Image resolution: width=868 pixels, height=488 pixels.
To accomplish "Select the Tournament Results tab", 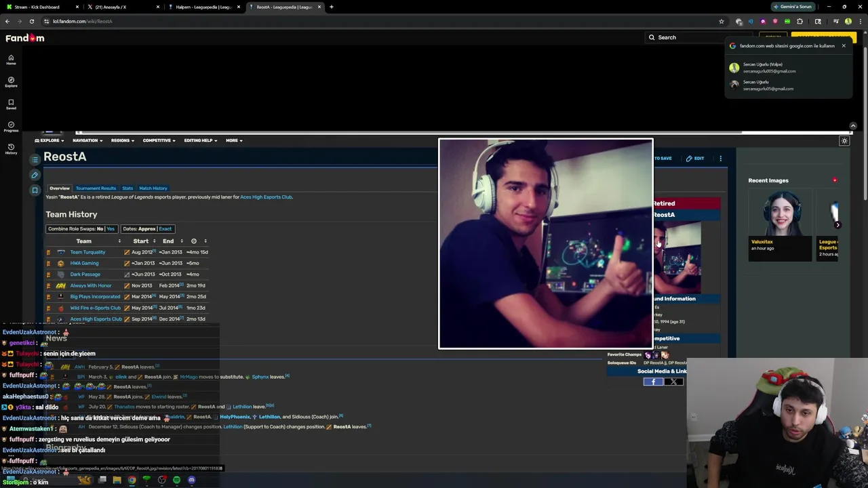I will (x=96, y=188).
